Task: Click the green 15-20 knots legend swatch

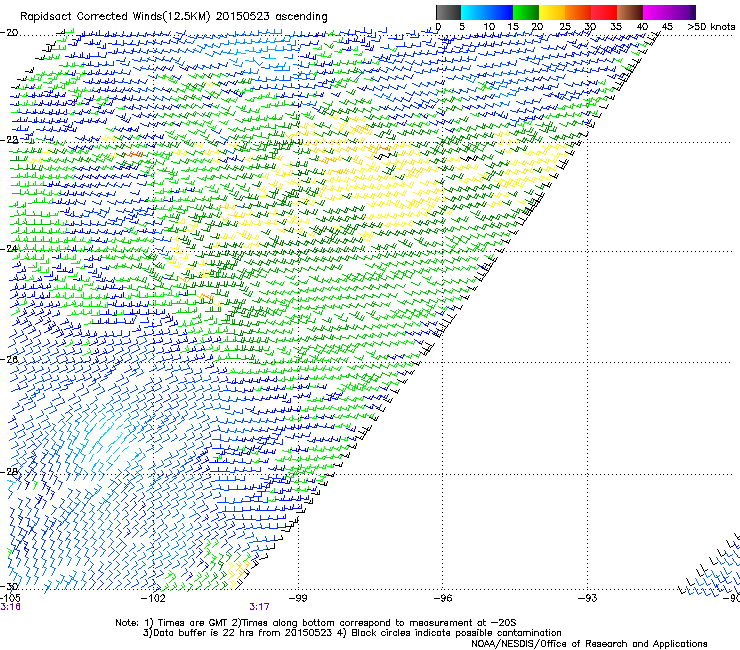Action: (526, 12)
